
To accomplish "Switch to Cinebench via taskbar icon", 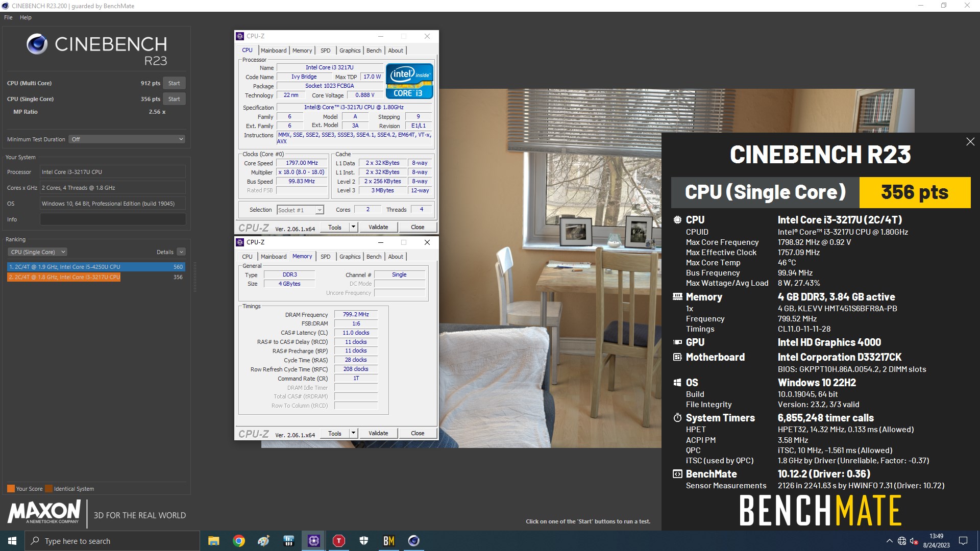I will [413, 541].
